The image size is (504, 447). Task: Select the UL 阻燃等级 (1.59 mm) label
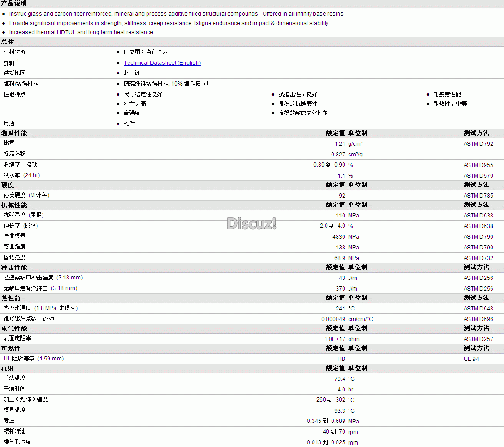click(34, 359)
